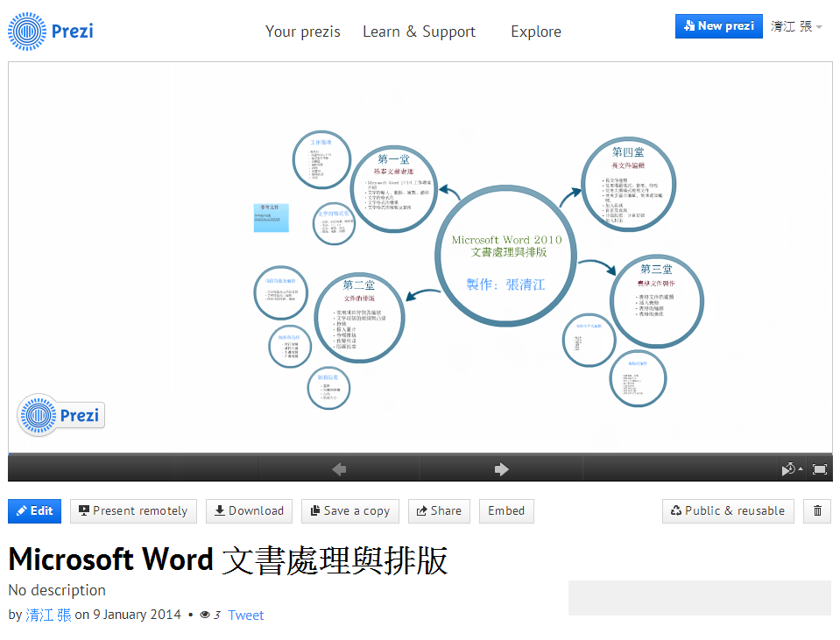The height and width of the screenshot is (640, 840).
Task: Download the prezi
Action: (x=249, y=511)
